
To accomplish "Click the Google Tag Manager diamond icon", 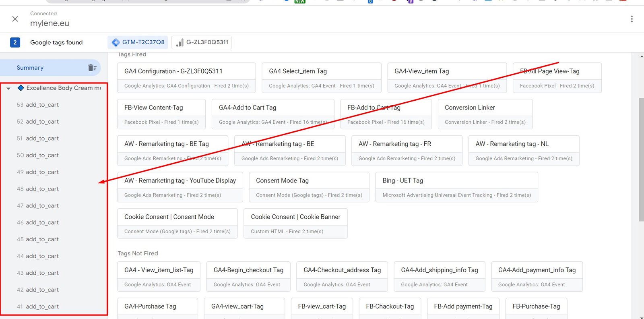I will (116, 42).
